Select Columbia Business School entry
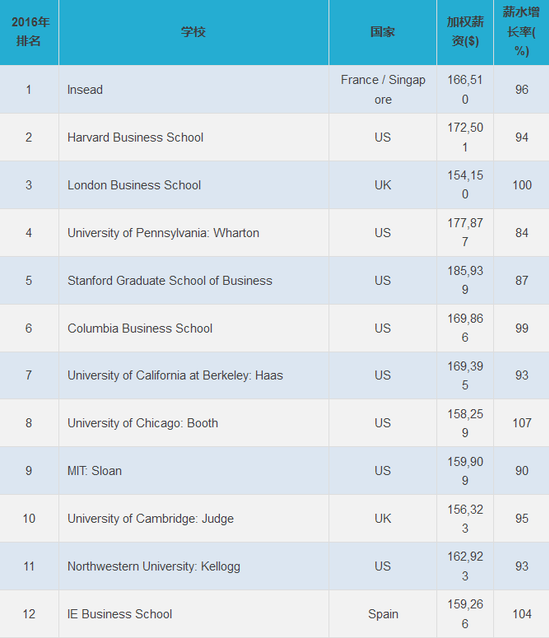 pyautogui.click(x=140, y=328)
